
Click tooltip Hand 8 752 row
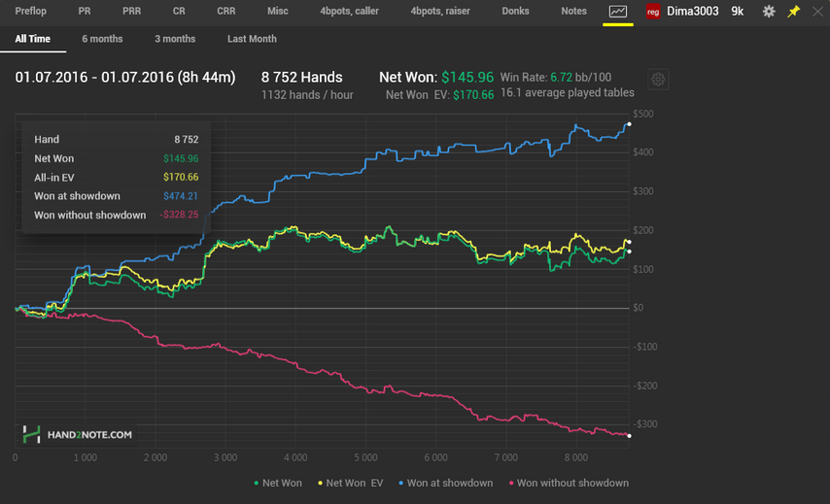116,140
